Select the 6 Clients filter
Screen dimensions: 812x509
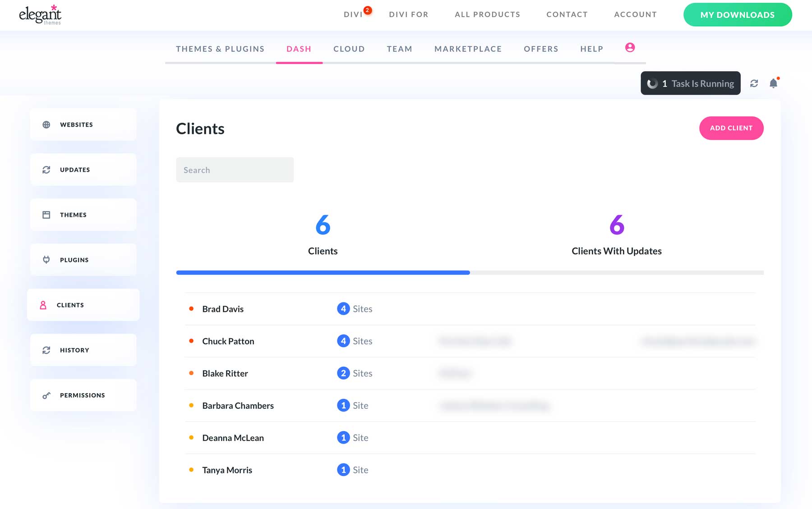[x=323, y=236]
